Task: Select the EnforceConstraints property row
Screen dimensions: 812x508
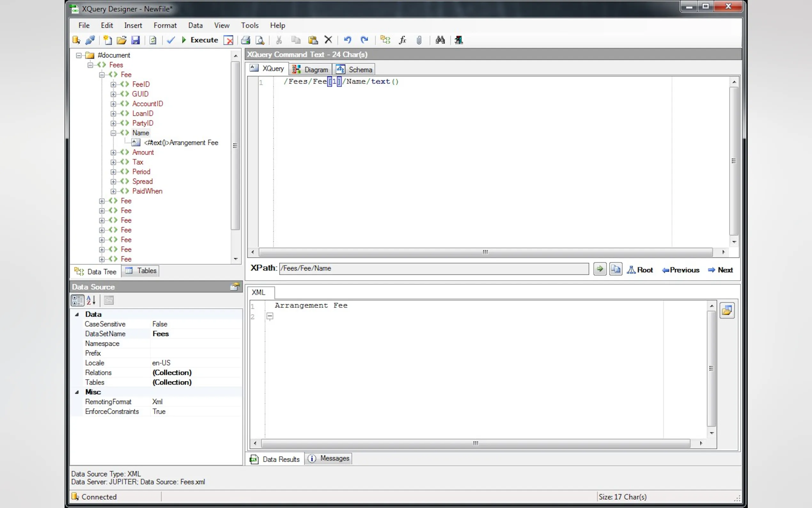Action: [x=156, y=412]
